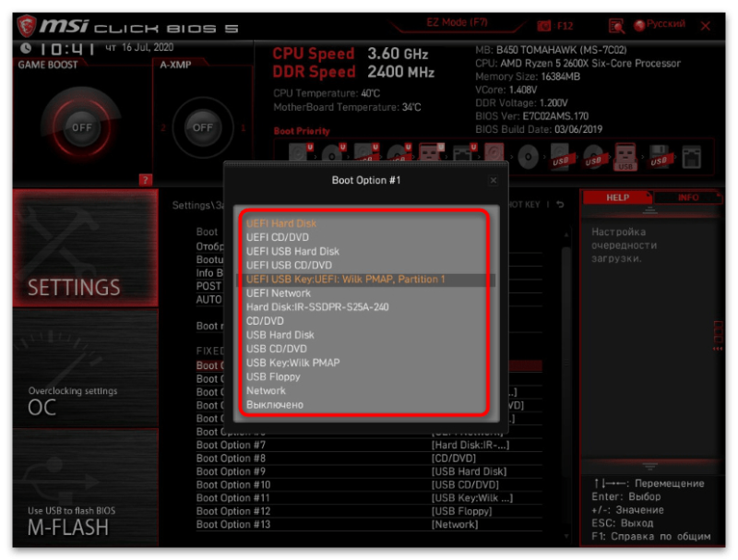Open the SETTINGS section
The height and width of the screenshot is (560, 738).
(x=85, y=248)
